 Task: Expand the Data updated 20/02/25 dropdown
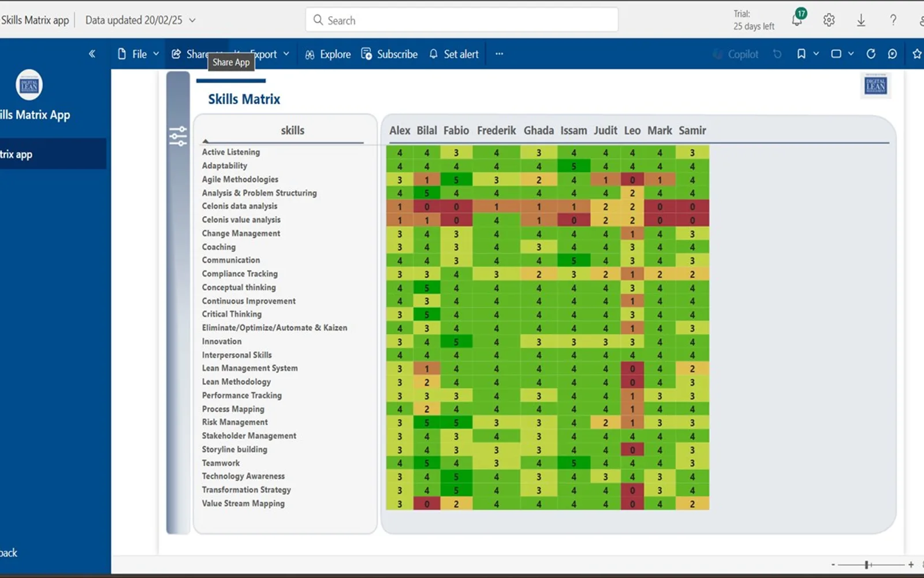click(x=192, y=20)
